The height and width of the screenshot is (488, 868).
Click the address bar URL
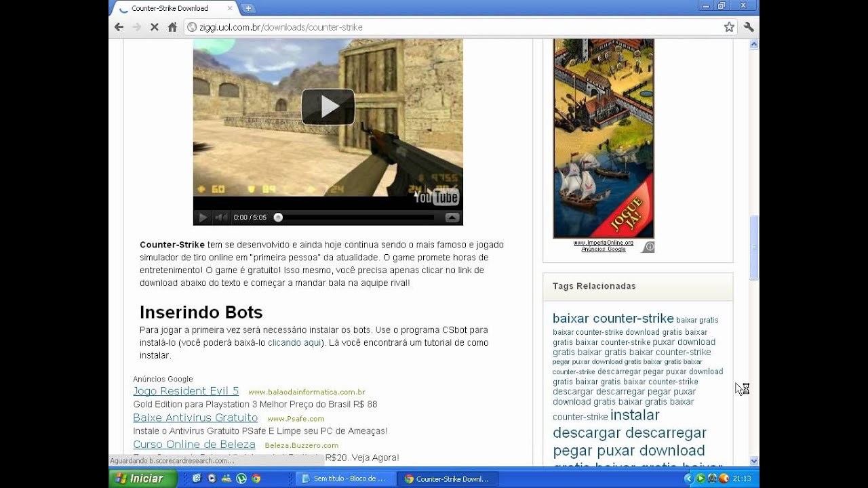281,27
